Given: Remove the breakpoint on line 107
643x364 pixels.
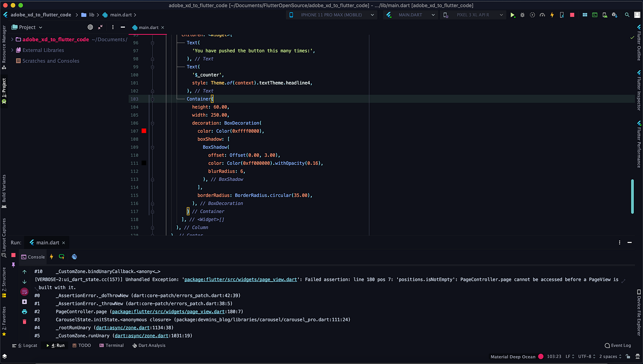Looking at the screenshot, I should click(x=143, y=131).
